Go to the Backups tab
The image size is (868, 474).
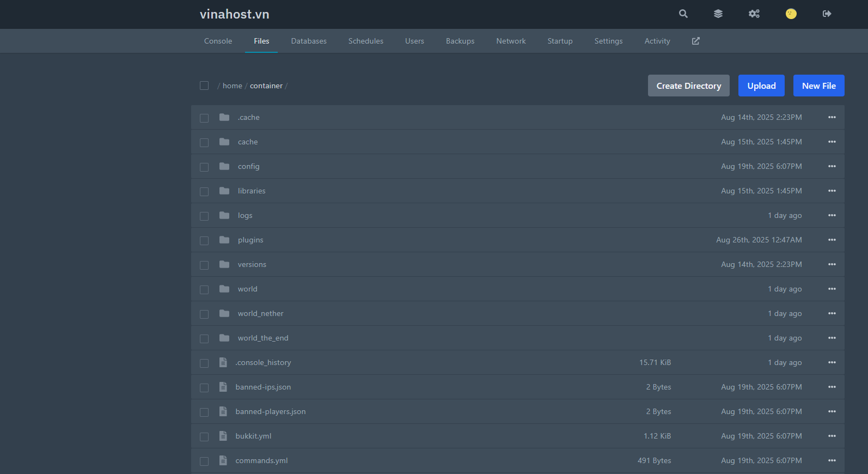(x=460, y=41)
